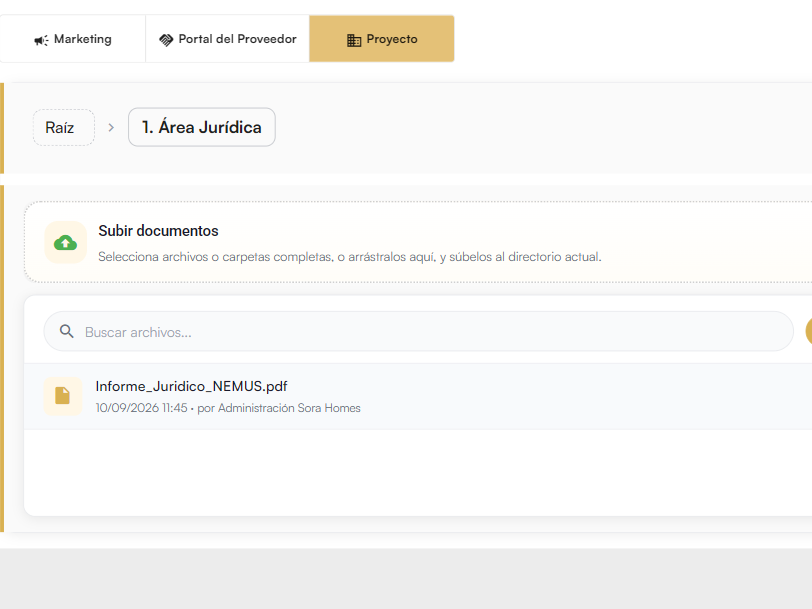Screen dimensions: 812x609
Task: Open the Marketing tab
Action: pos(72,39)
